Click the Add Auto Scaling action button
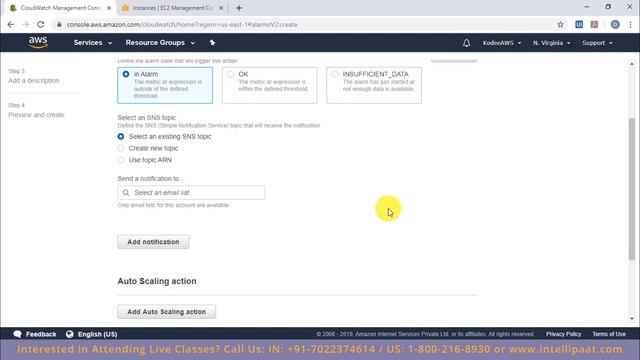The image size is (640, 360). [167, 311]
